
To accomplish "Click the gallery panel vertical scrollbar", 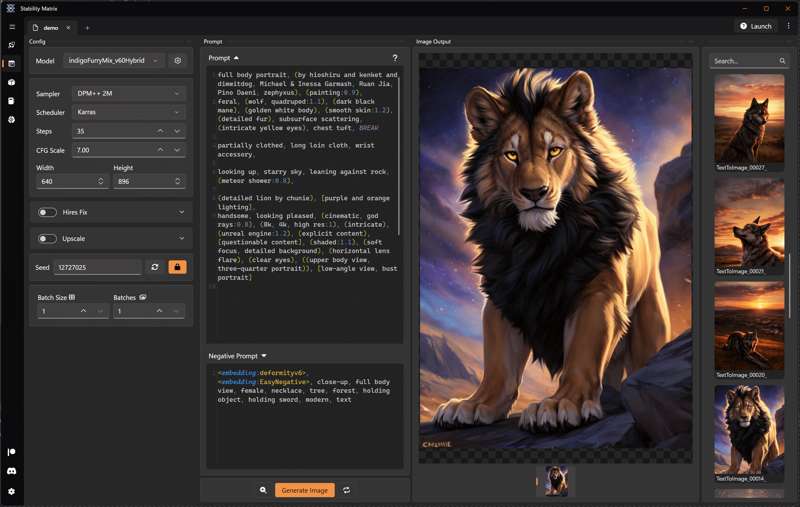I will tap(789, 286).
